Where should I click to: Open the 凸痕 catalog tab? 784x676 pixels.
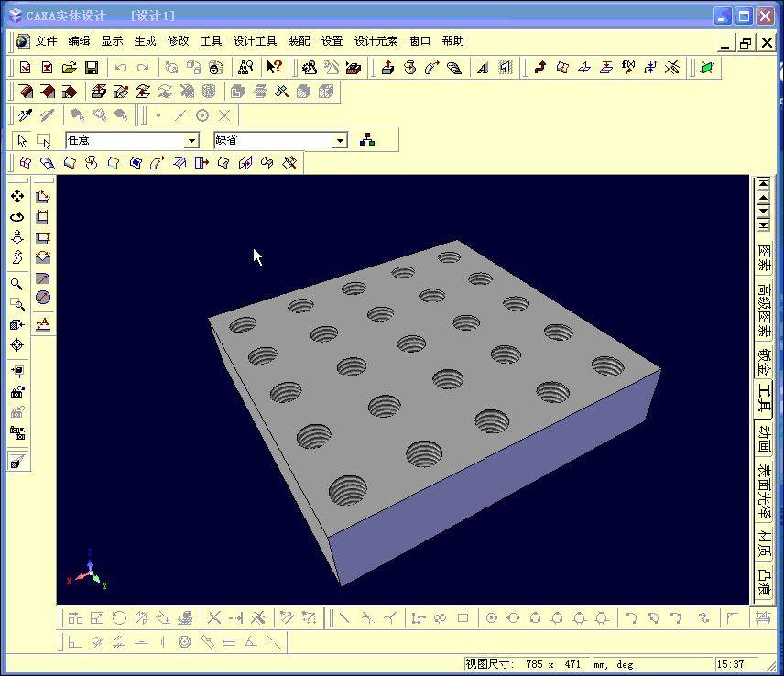point(764,582)
